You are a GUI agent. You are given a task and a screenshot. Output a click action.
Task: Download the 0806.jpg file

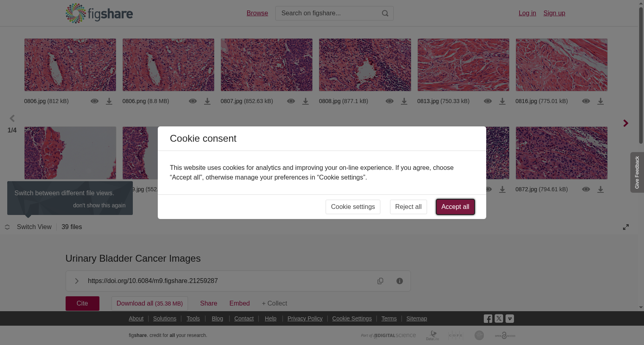[109, 101]
